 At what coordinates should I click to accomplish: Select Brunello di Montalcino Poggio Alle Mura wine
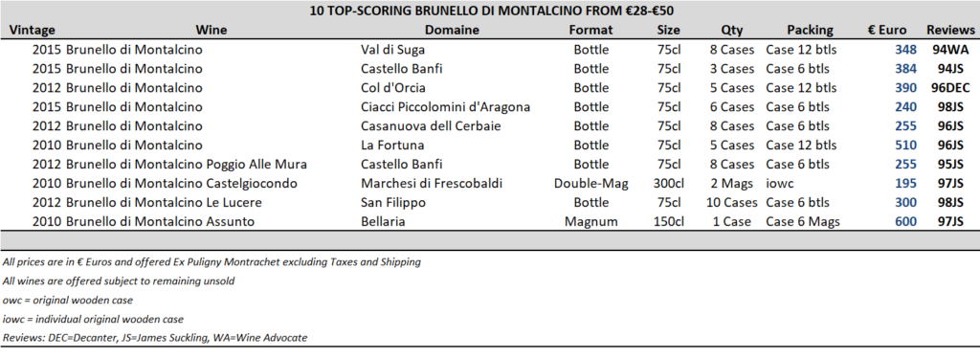(x=187, y=165)
